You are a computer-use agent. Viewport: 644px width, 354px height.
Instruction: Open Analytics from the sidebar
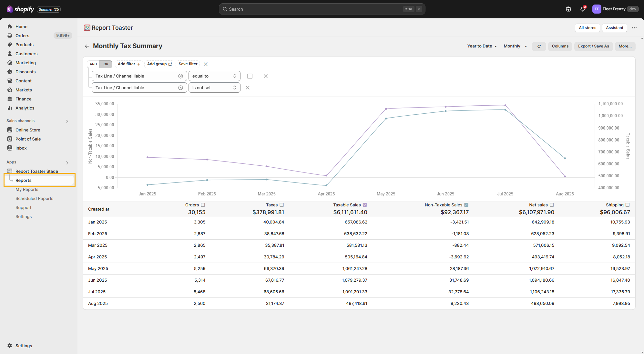25,108
